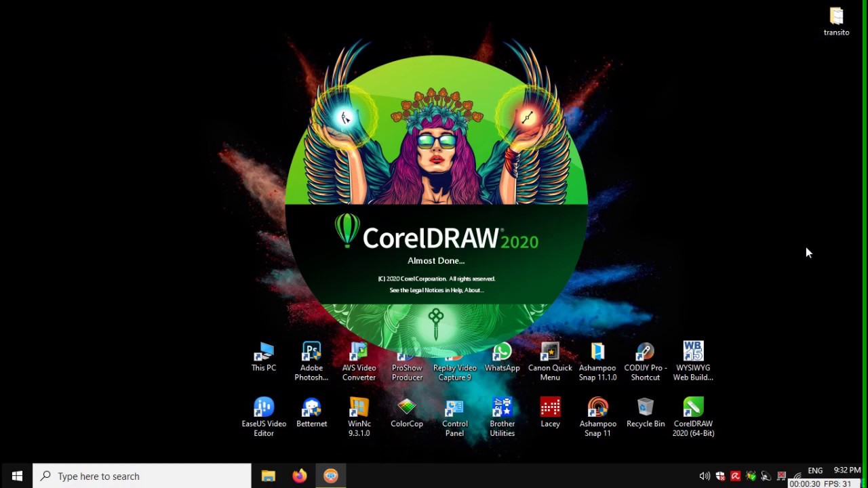Select the Recycle Bin icon
868x488 pixels.
(645, 413)
